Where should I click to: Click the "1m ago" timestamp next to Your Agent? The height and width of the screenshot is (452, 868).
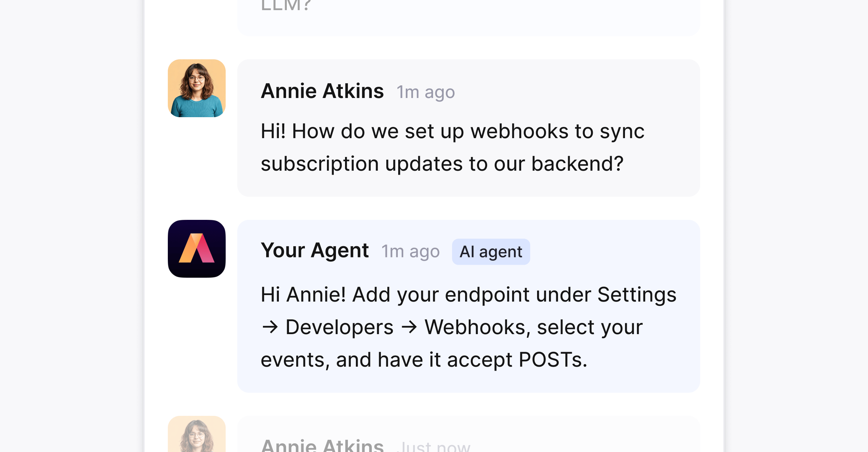pyautogui.click(x=410, y=252)
